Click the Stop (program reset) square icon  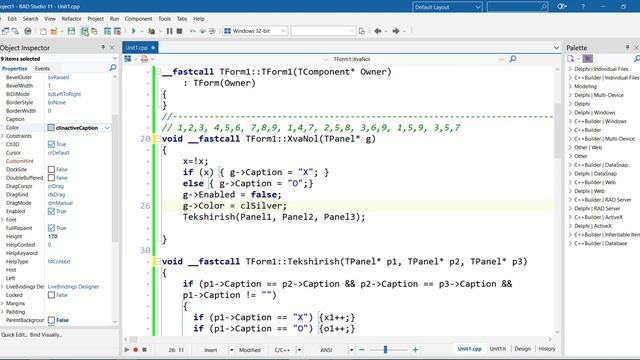point(179,31)
